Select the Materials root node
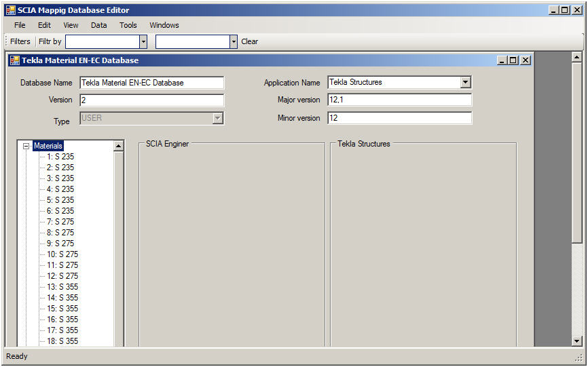This screenshot has height=367, width=588. click(x=48, y=146)
